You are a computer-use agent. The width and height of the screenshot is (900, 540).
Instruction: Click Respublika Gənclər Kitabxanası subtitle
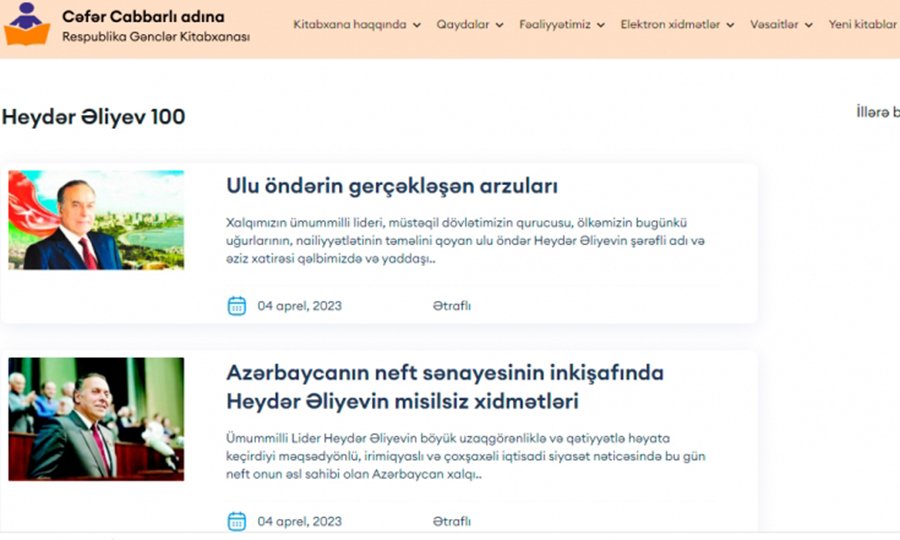(x=156, y=37)
